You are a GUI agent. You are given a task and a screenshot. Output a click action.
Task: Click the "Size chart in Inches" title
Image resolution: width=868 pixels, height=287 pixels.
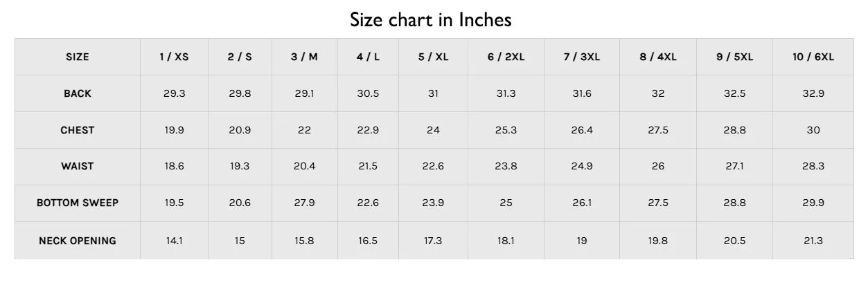[430, 19]
